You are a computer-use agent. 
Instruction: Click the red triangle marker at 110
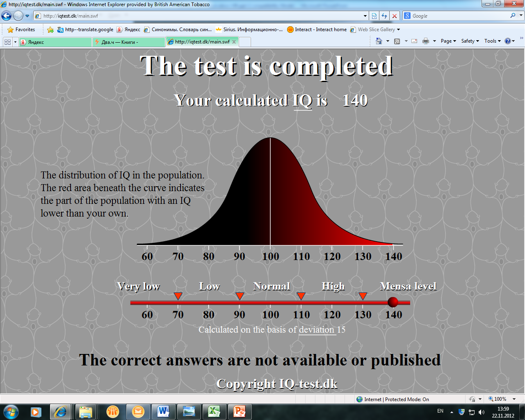pos(301,296)
